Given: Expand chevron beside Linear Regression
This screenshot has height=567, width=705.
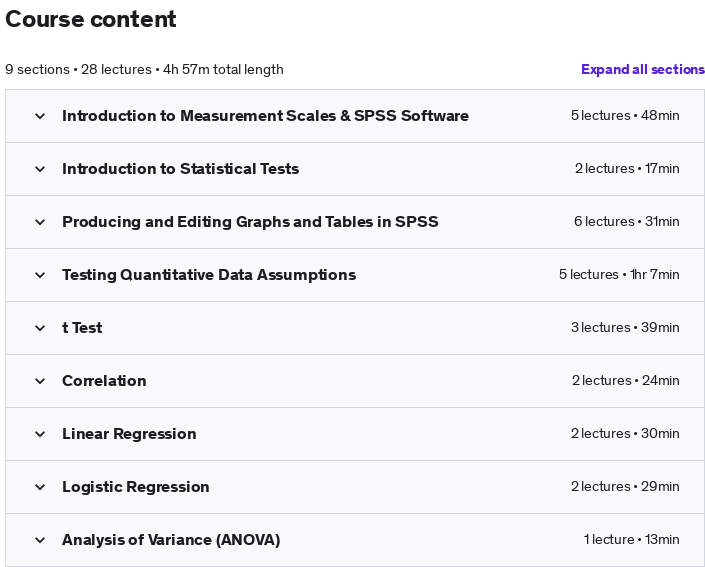Looking at the screenshot, I should tap(40, 434).
